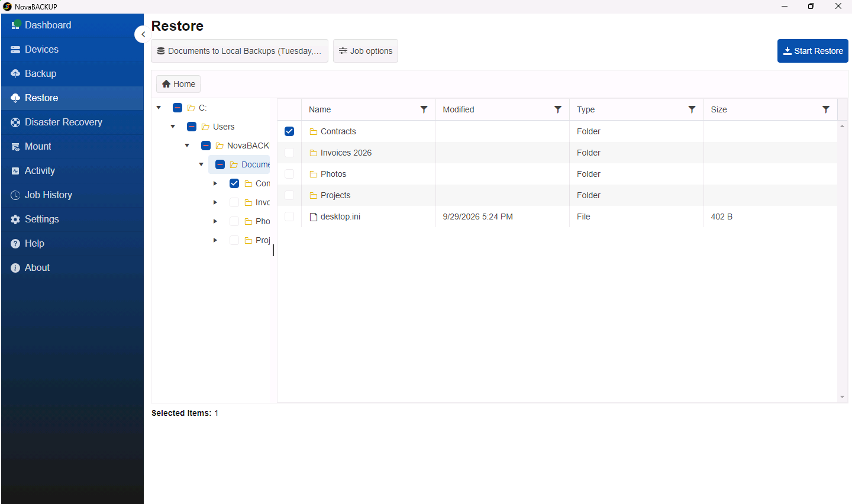Click the Start Restore button
Image resolution: width=852 pixels, height=504 pixels.
click(x=813, y=51)
